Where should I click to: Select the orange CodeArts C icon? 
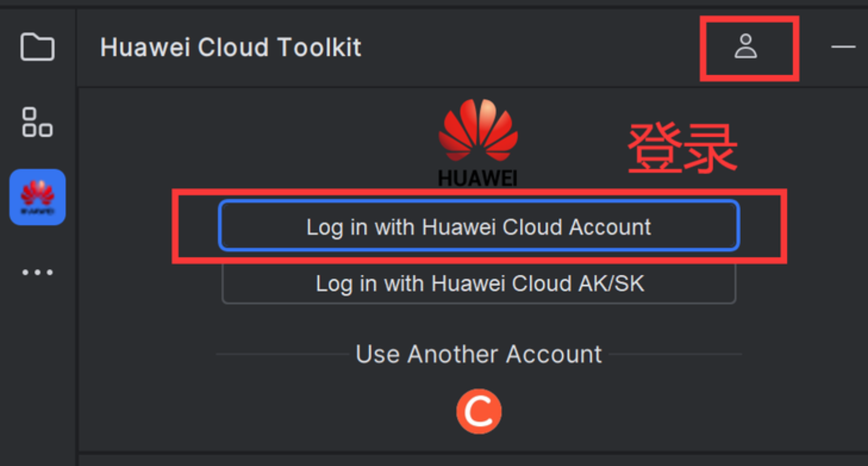478,410
